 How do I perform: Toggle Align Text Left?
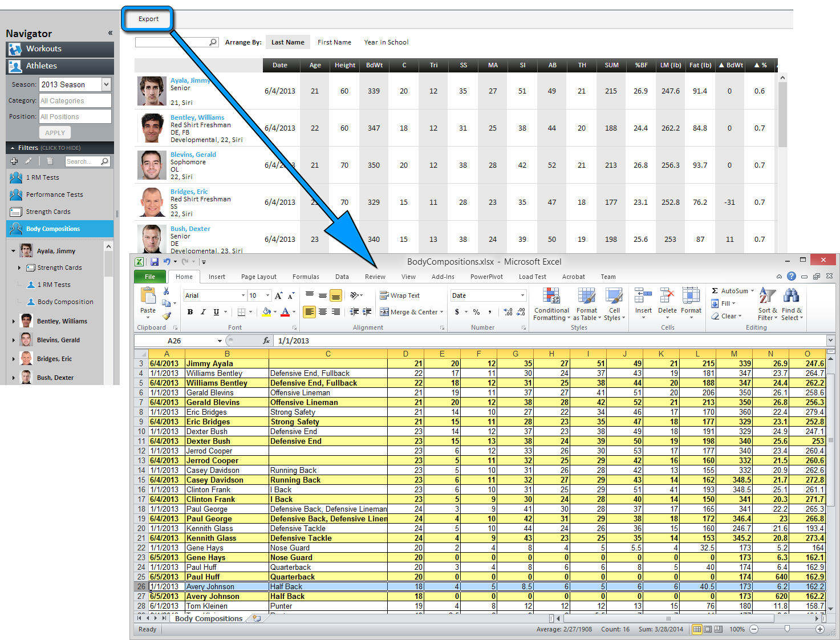pos(310,312)
